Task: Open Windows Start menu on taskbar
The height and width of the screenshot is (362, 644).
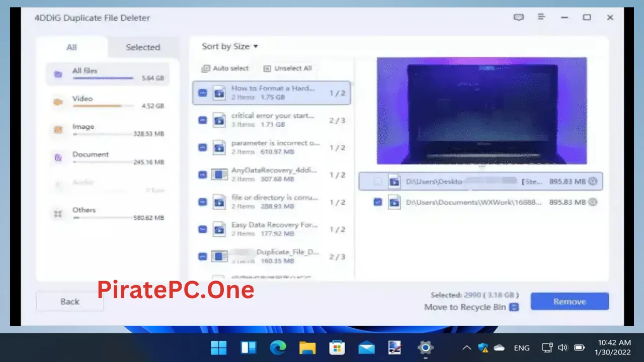Action: (x=219, y=347)
